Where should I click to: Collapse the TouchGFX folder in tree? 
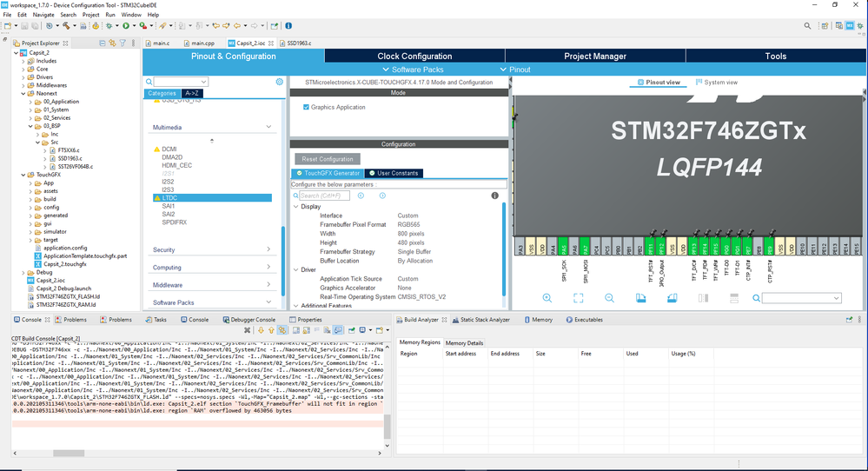pos(23,175)
